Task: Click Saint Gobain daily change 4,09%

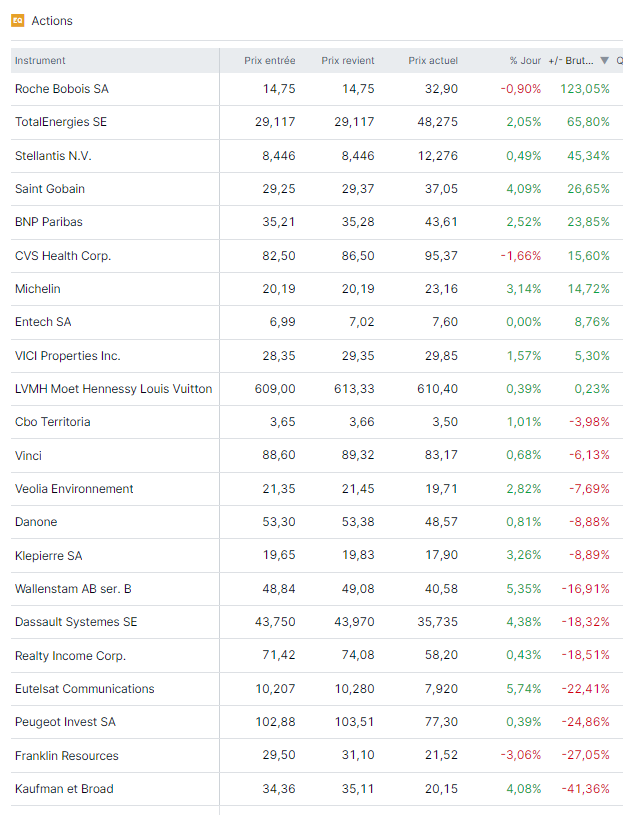Action: [524, 189]
